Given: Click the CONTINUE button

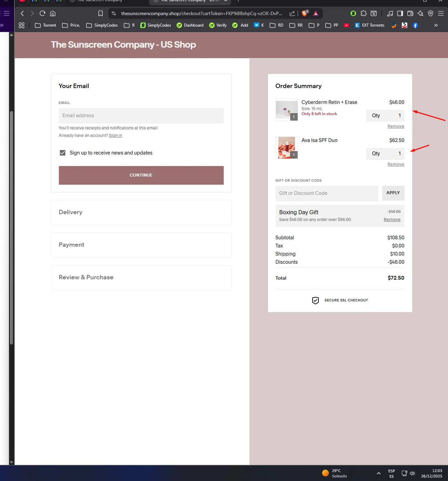Looking at the screenshot, I should pos(141,175).
